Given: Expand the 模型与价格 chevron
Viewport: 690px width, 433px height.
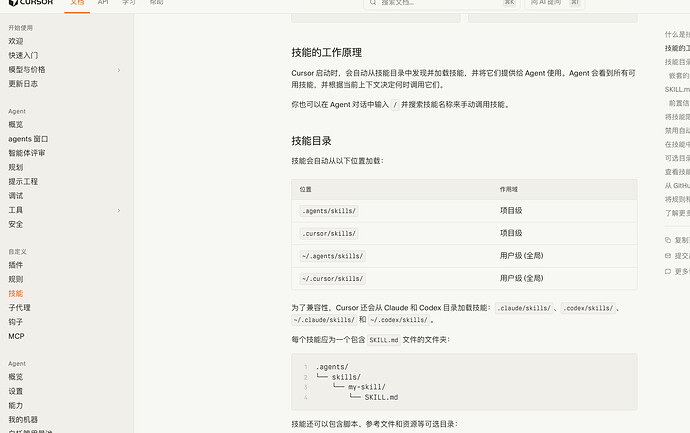Looking at the screenshot, I should 119,70.
